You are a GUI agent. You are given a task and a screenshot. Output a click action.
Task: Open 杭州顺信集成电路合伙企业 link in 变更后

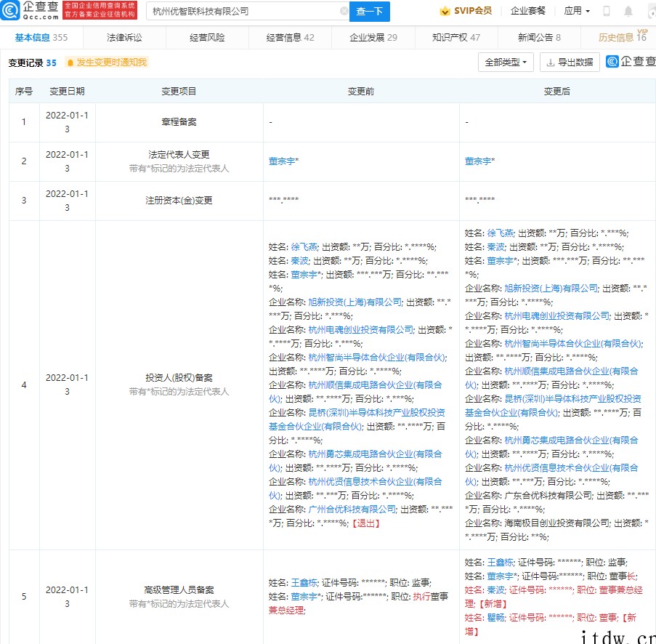(552, 378)
